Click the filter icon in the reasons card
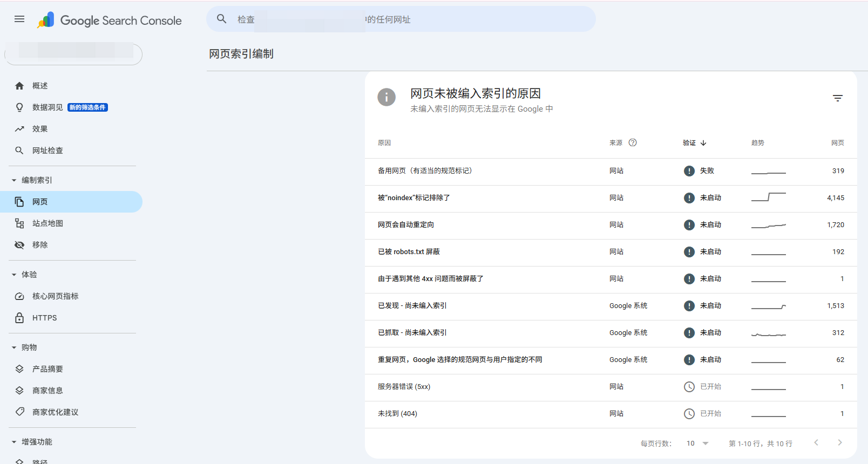Image resolution: width=868 pixels, height=464 pixels. 837,98
